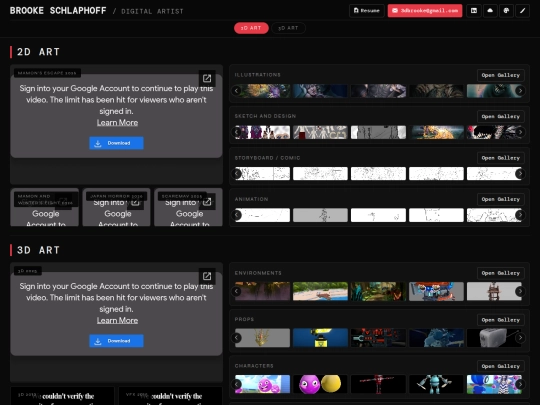Click the ENVIRONMENTS section heading
540x405 pixels.
[x=258, y=273]
